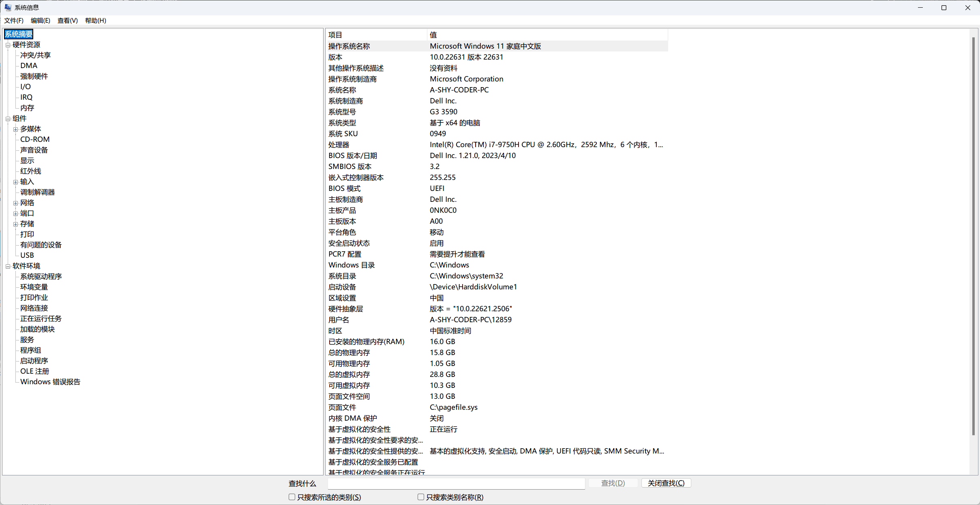
Task: Enable 只搜索类别名称 checkbox
Action: tap(421, 497)
